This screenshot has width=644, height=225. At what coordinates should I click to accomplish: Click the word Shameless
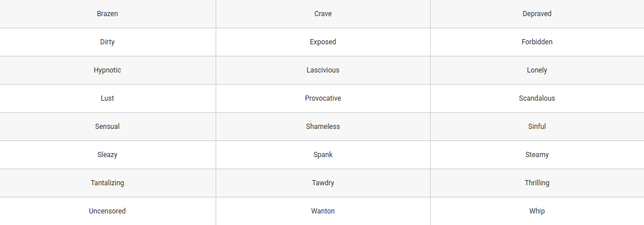[x=323, y=127]
